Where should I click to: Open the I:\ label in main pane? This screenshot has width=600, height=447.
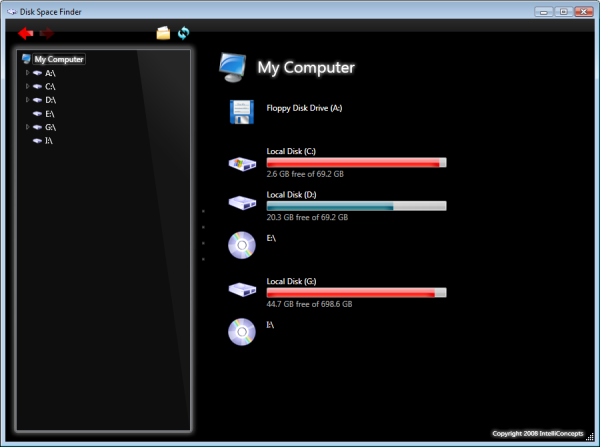[x=270, y=325]
